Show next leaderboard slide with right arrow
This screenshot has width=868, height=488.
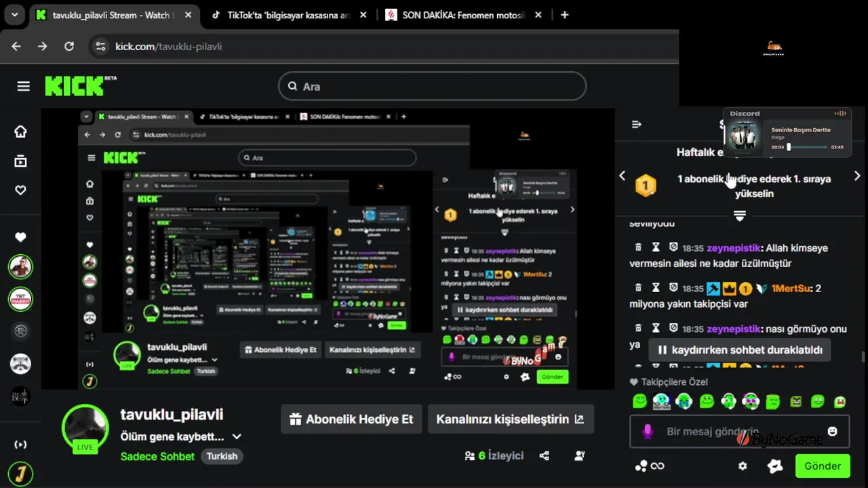[x=857, y=176]
